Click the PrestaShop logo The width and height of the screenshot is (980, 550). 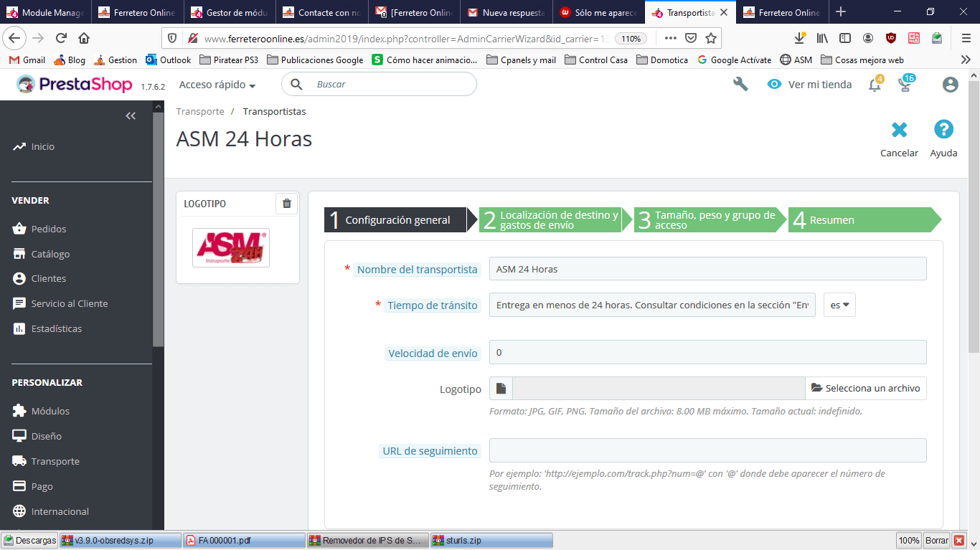coord(74,85)
